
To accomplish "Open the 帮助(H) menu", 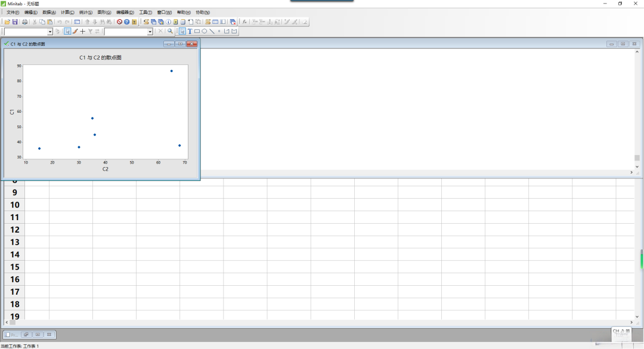I will [x=184, y=13].
